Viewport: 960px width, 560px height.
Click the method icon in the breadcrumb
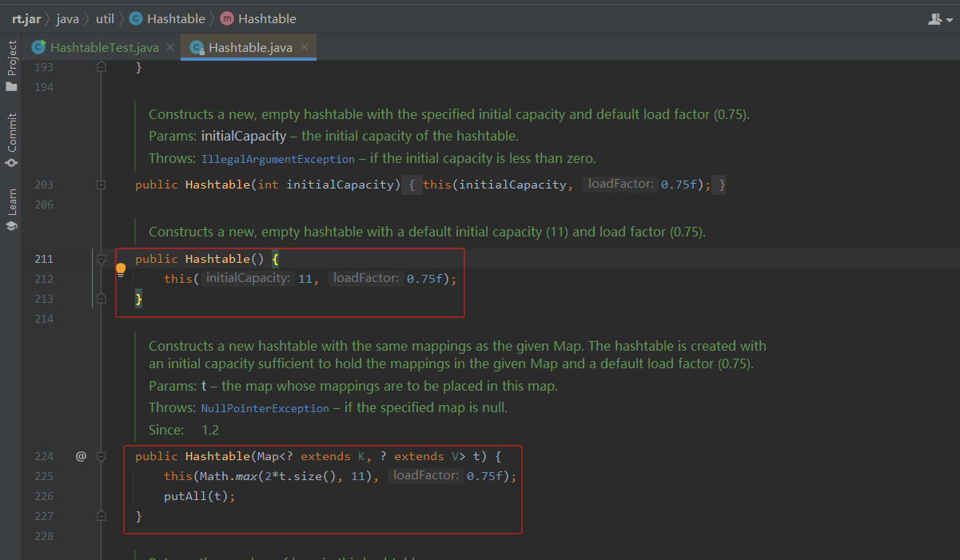pos(227,18)
